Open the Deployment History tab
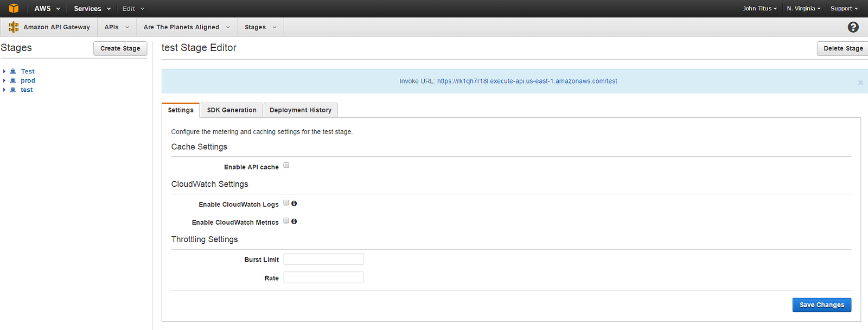868x330 pixels. coord(301,110)
